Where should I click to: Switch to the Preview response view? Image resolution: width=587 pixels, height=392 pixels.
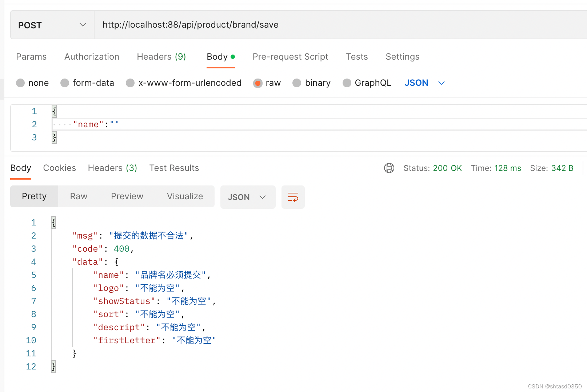[x=127, y=196]
